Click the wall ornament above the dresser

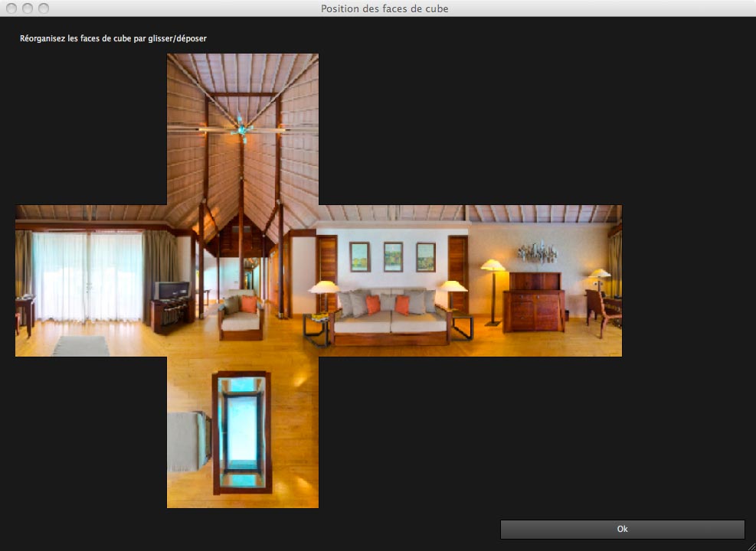536,252
